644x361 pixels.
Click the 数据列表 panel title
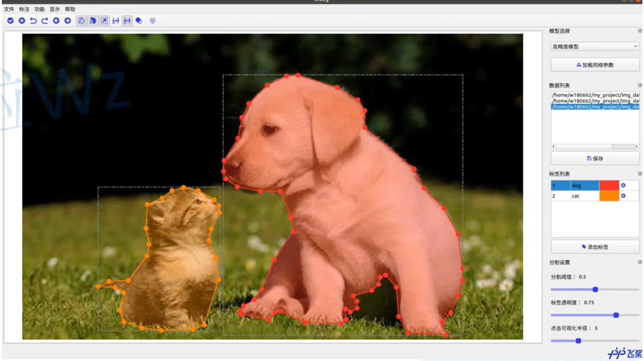click(x=560, y=85)
